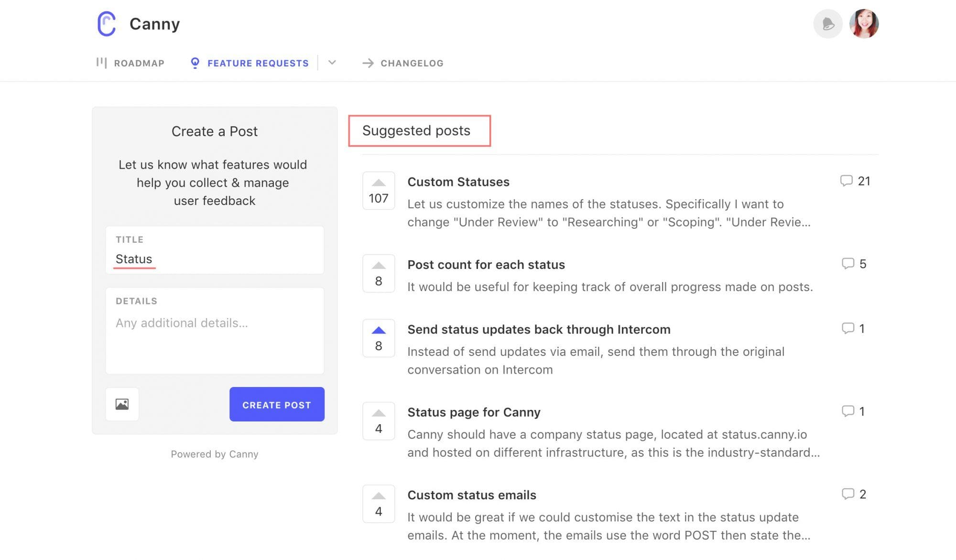This screenshot has height=560, width=956.
Task: Click description 'Instead of send updates via email'
Action: pyautogui.click(x=596, y=361)
